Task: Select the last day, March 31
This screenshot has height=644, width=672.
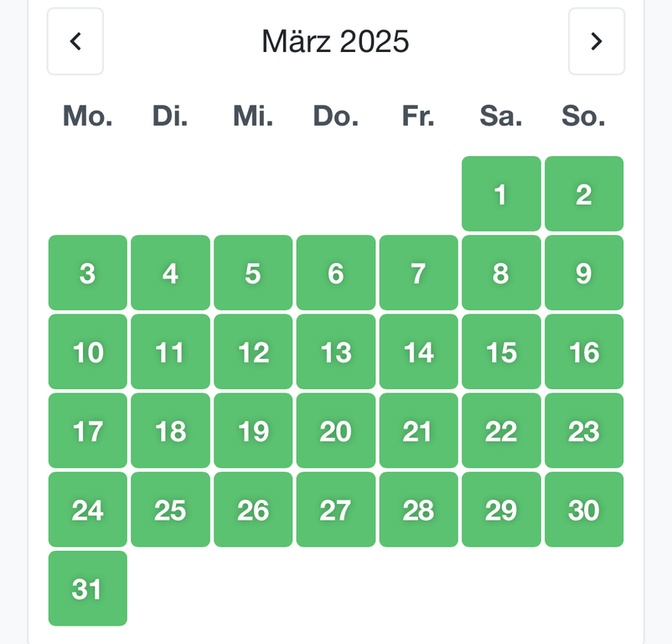Action: [88, 588]
